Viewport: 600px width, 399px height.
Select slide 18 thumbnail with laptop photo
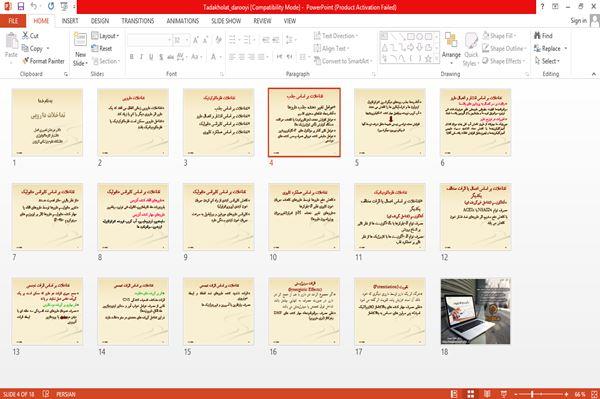(x=475, y=311)
